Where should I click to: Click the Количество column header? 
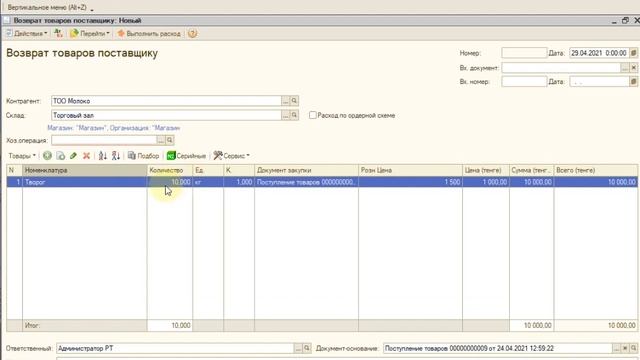[x=169, y=170]
